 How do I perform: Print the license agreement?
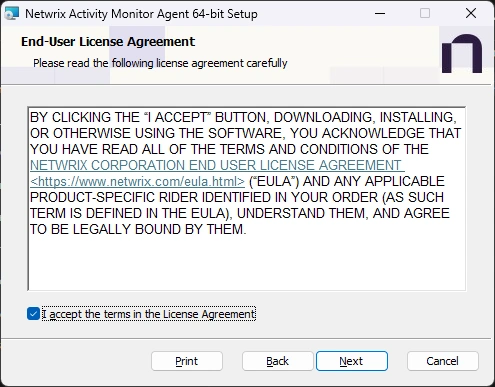click(x=187, y=361)
